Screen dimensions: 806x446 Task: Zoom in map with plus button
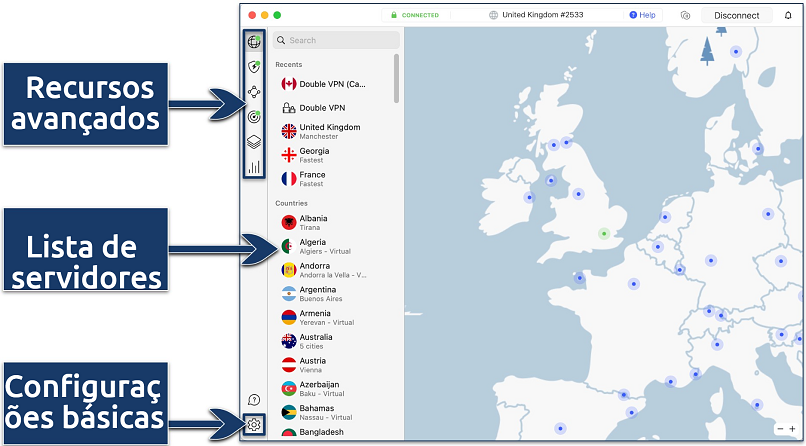pos(792,429)
